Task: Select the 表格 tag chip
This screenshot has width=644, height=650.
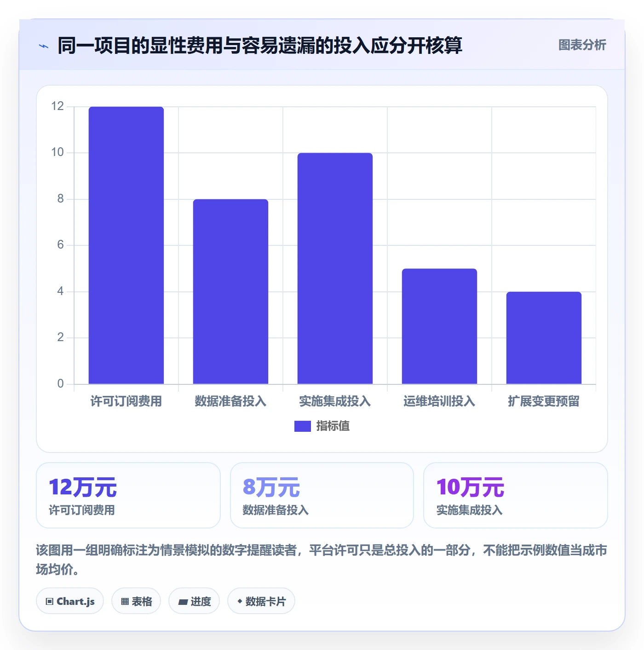Action: tap(136, 601)
